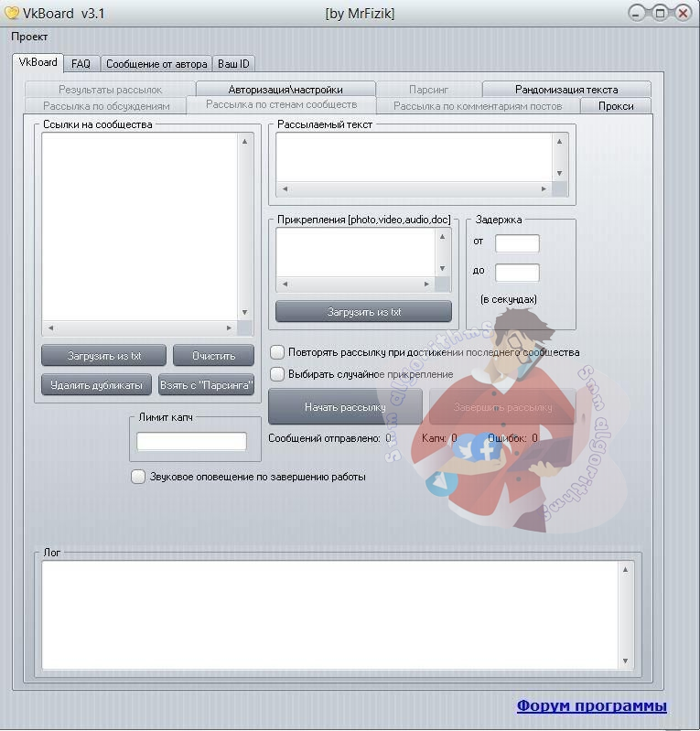Screen dimensions: 700x731
Task: Close the VkBoard window
Action: tap(684, 13)
